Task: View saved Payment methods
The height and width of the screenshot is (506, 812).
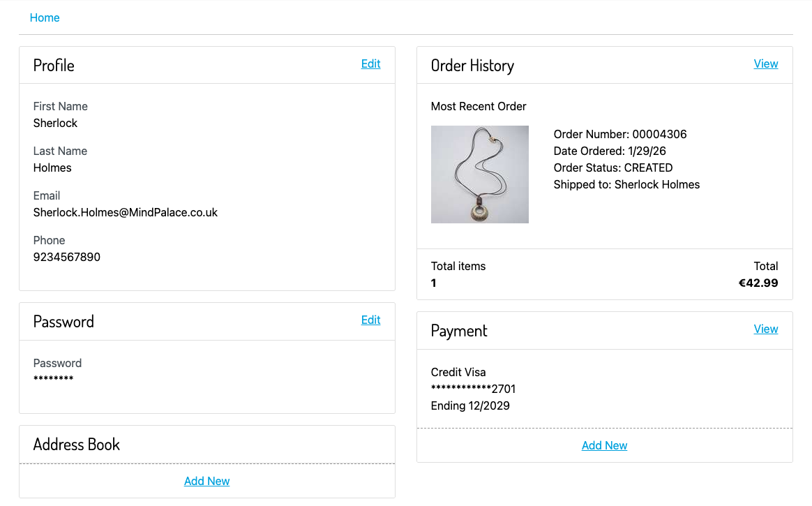Action: coord(766,329)
